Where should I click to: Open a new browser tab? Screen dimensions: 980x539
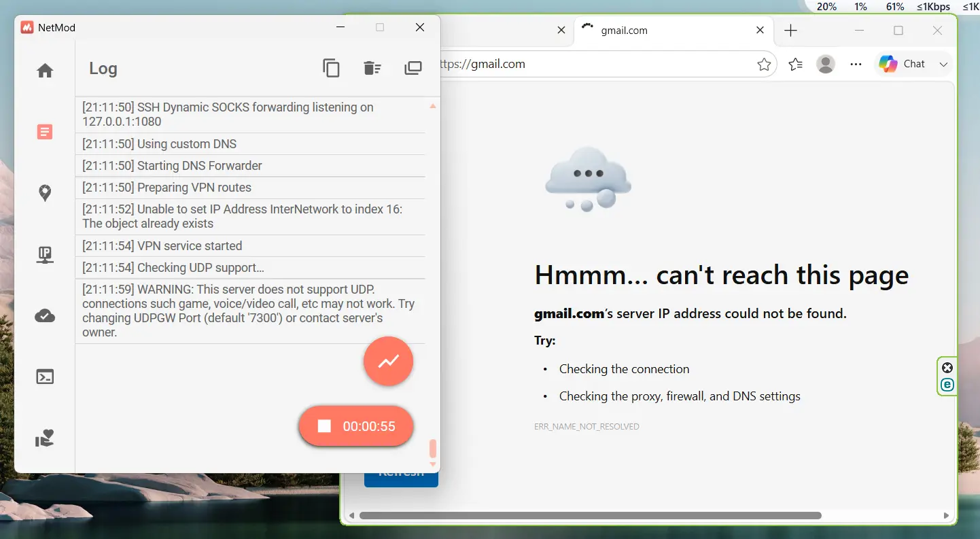[x=790, y=31]
